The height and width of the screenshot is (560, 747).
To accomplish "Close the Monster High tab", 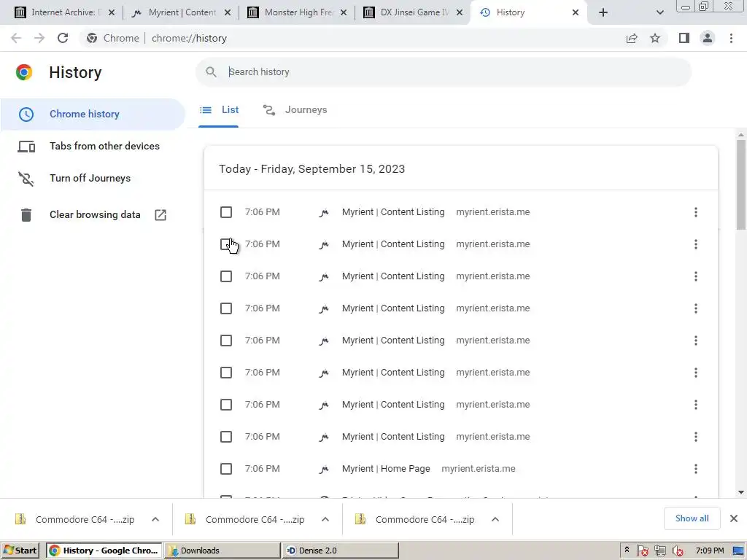I will 343,12.
